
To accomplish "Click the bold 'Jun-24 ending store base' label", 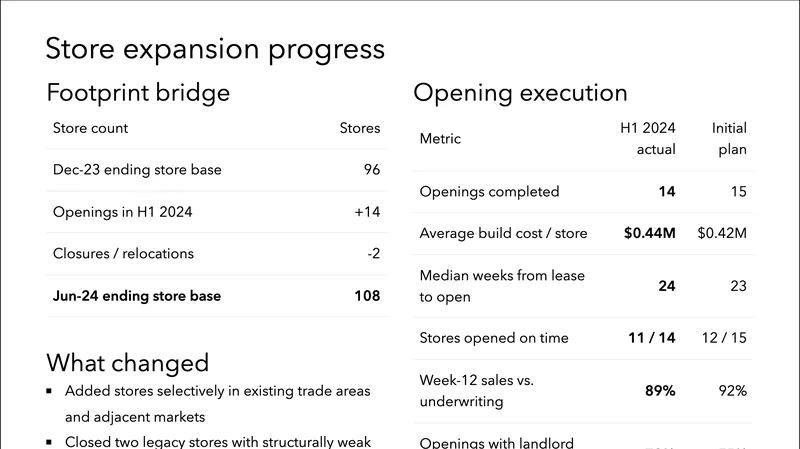I will pyautogui.click(x=137, y=296).
